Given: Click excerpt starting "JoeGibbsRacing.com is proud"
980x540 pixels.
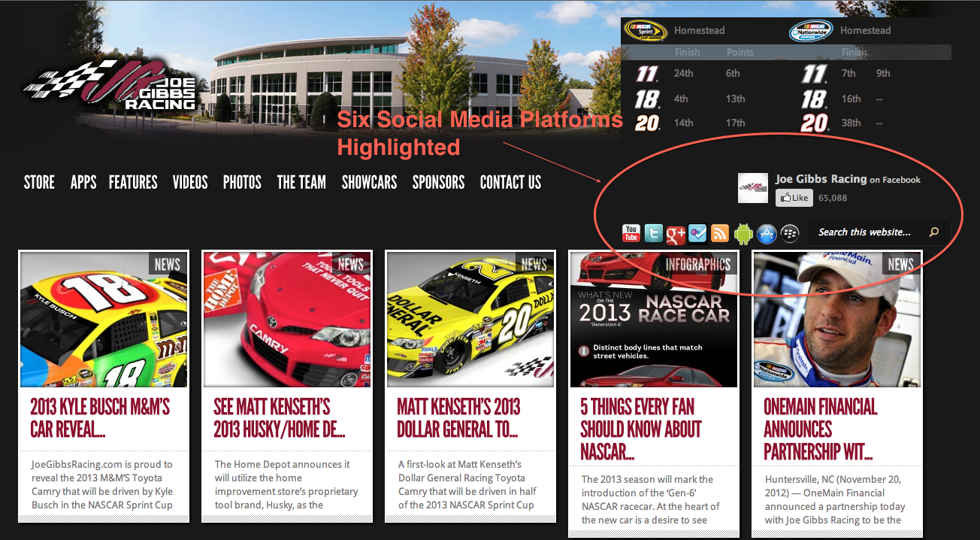Looking at the screenshot, I should pyautogui.click(x=102, y=484).
